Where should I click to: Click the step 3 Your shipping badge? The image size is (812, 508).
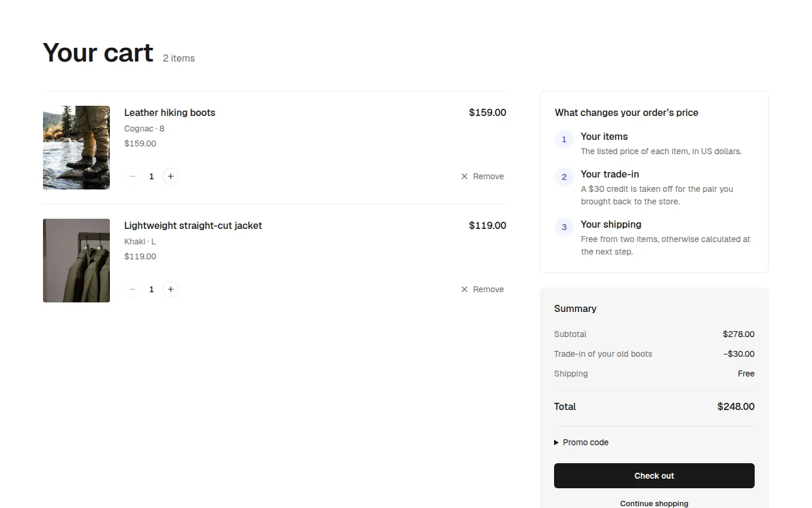[564, 228]
